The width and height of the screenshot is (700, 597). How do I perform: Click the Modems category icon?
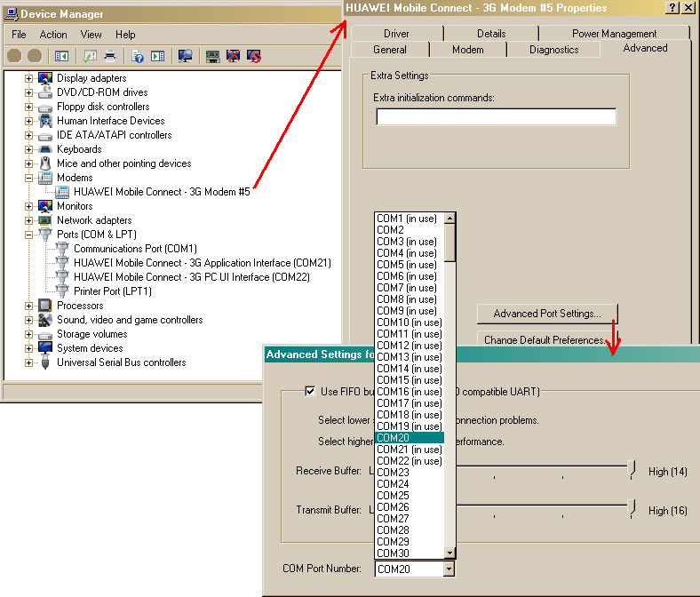(45, 178)
